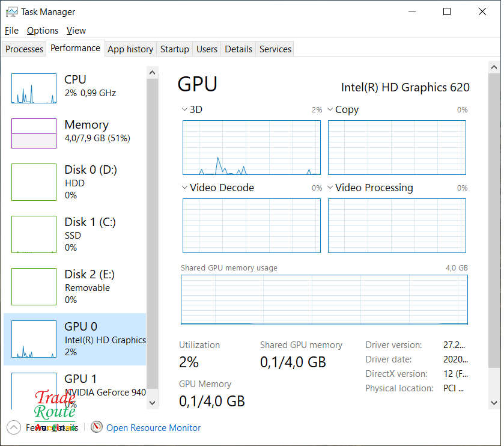Click the Shared GPU memory usage graph

(324, 299)
